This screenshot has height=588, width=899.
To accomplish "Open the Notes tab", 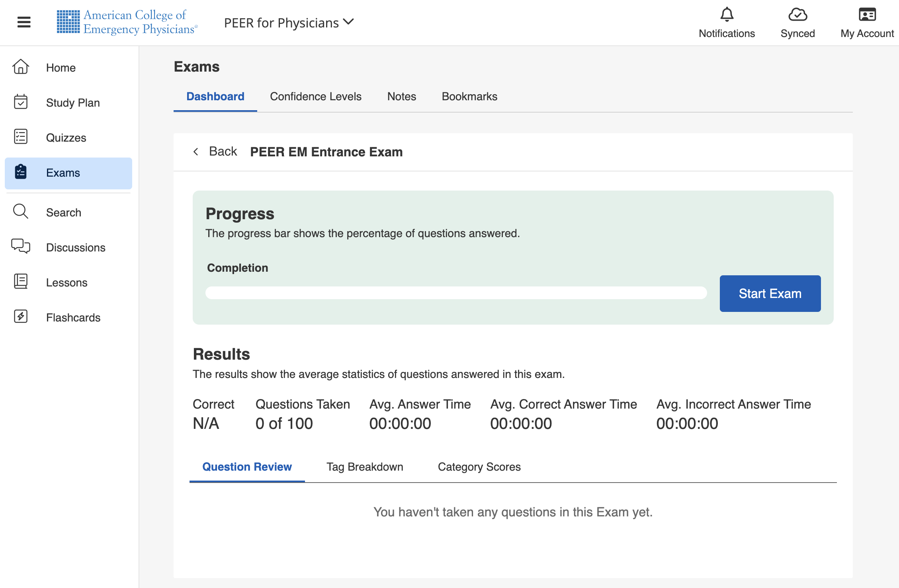I will coord(402,97).
